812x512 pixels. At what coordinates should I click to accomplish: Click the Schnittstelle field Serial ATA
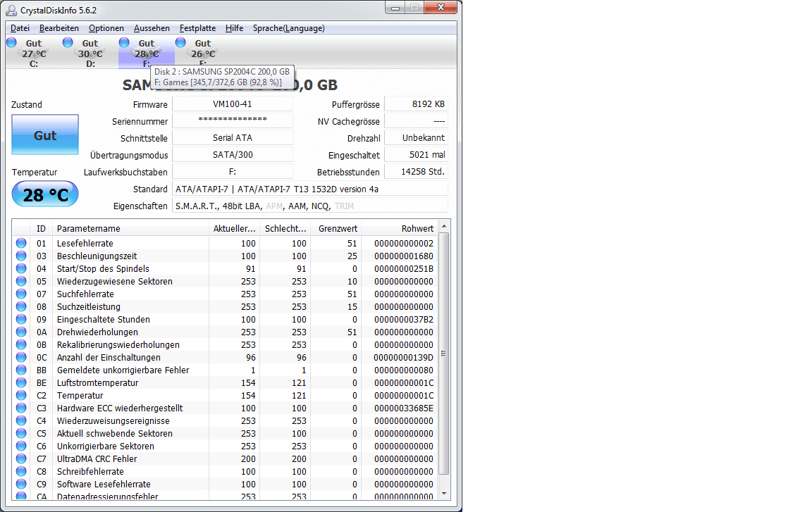[233, 137]
